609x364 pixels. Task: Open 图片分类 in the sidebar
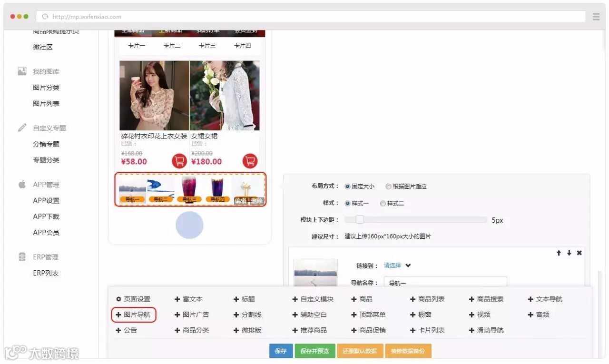(x=46, y=88)
